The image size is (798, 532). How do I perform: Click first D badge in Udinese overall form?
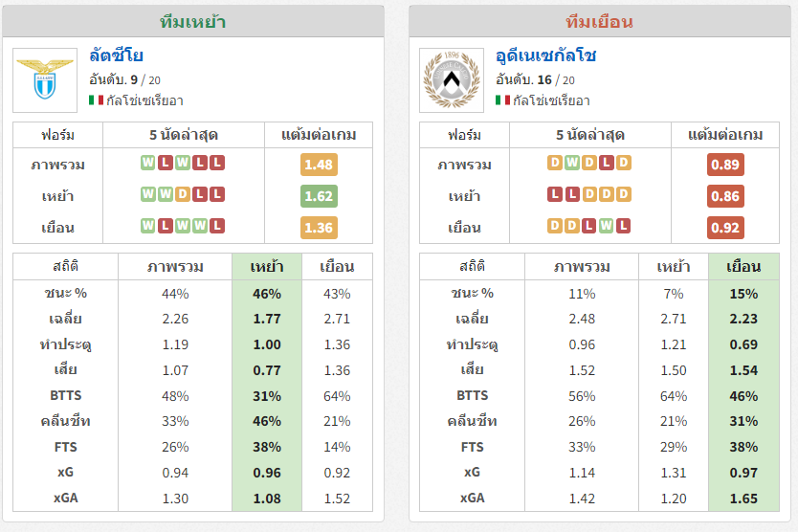click(555, 163)
